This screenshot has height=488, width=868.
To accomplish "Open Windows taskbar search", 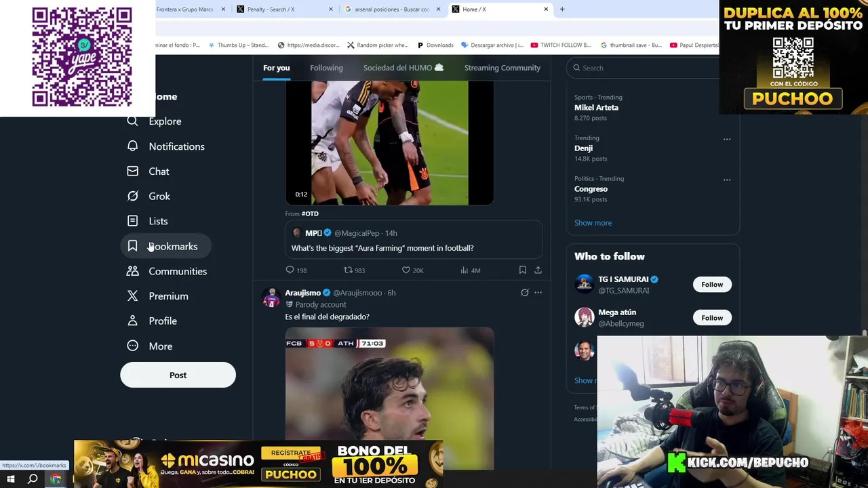I will tap(33, 479).
